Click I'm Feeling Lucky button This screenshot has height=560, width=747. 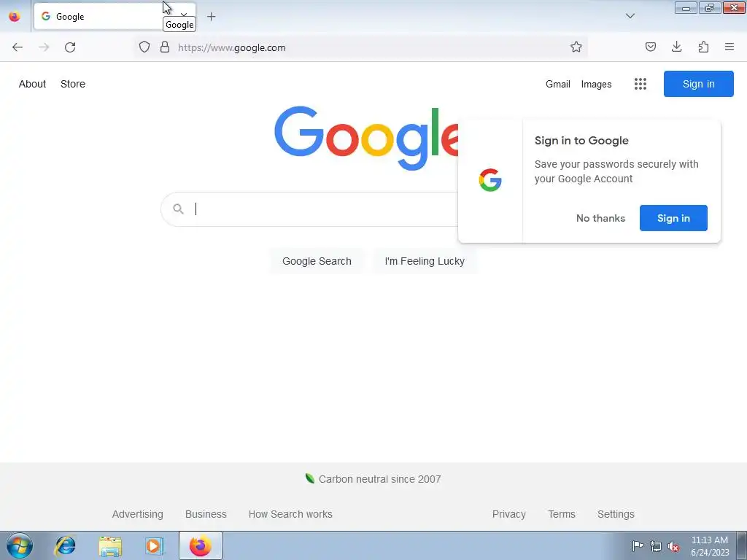425,261
